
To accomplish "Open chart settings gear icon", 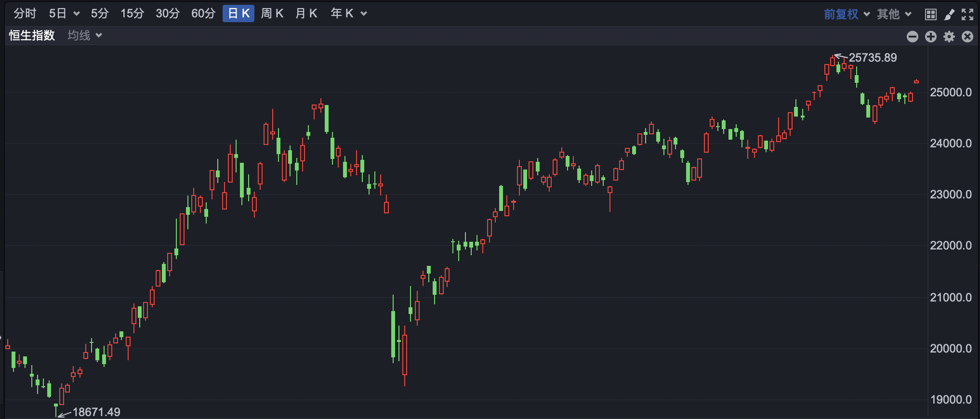I will pos(949,37).
